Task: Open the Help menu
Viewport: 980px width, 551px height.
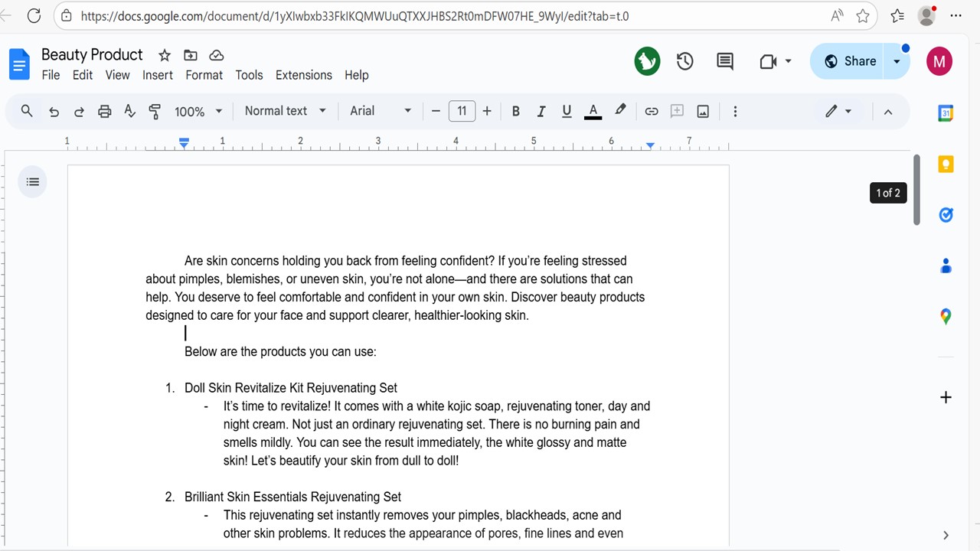Action: (x=357, y=75)
